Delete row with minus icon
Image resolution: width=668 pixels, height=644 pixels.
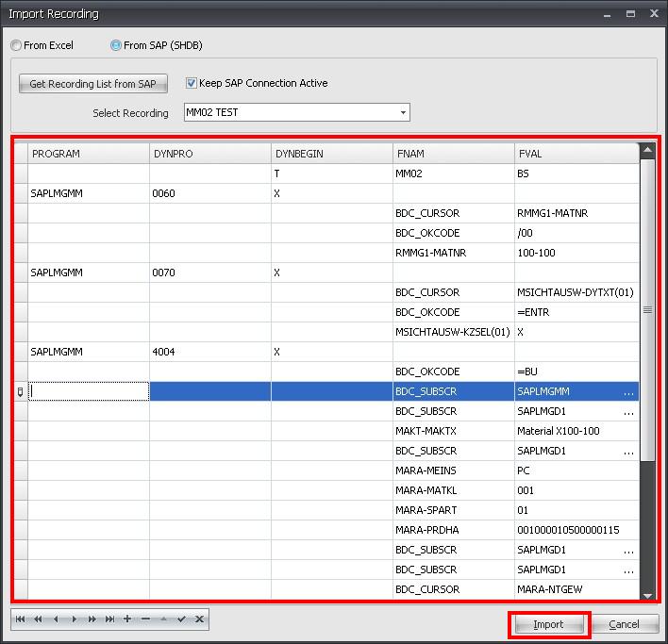(x=145, y=619)
